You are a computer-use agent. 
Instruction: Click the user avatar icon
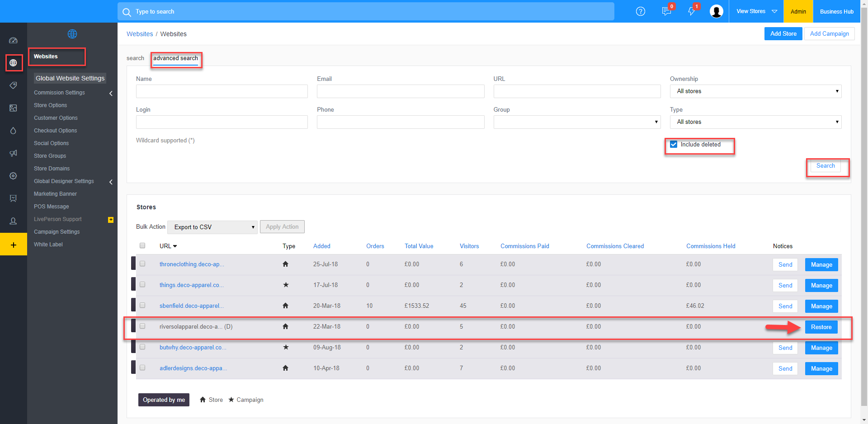click(717, 11)
